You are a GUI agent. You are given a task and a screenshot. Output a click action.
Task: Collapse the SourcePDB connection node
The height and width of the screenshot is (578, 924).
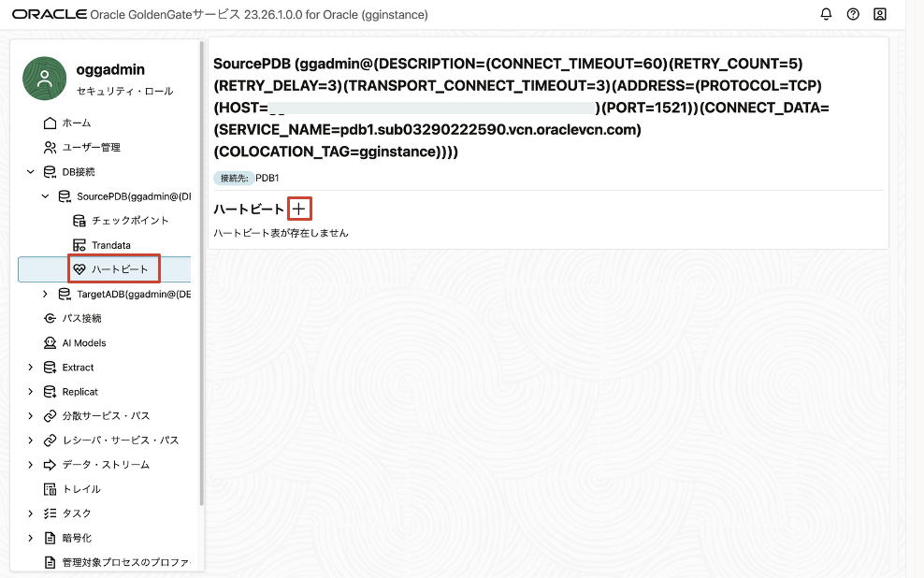tap(45, 196)
